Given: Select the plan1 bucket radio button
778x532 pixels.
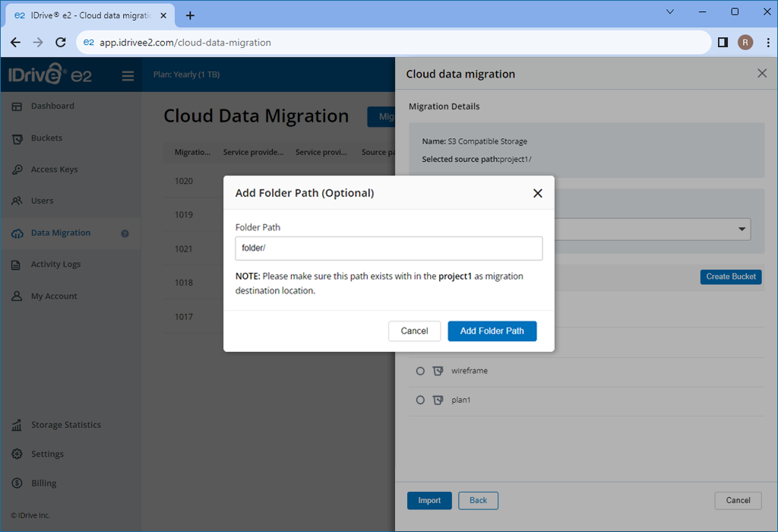Looking at the screenshot, I should 420,400.
